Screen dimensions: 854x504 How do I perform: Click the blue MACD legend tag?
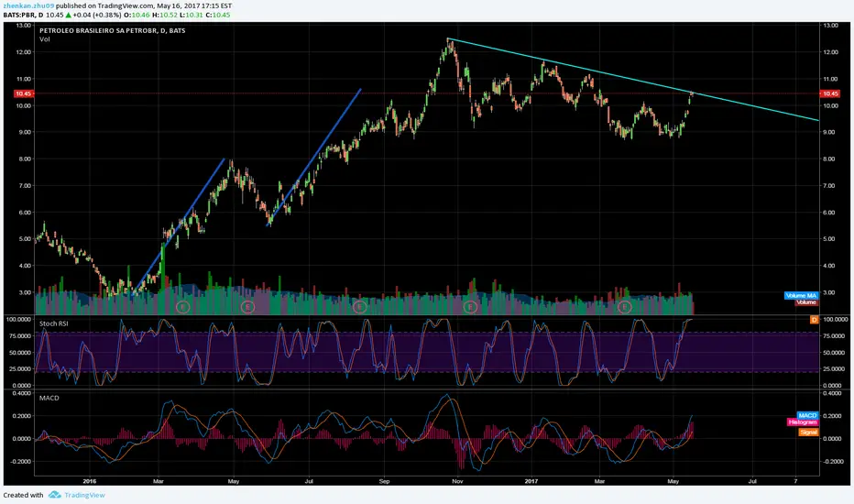pos(807,415)
